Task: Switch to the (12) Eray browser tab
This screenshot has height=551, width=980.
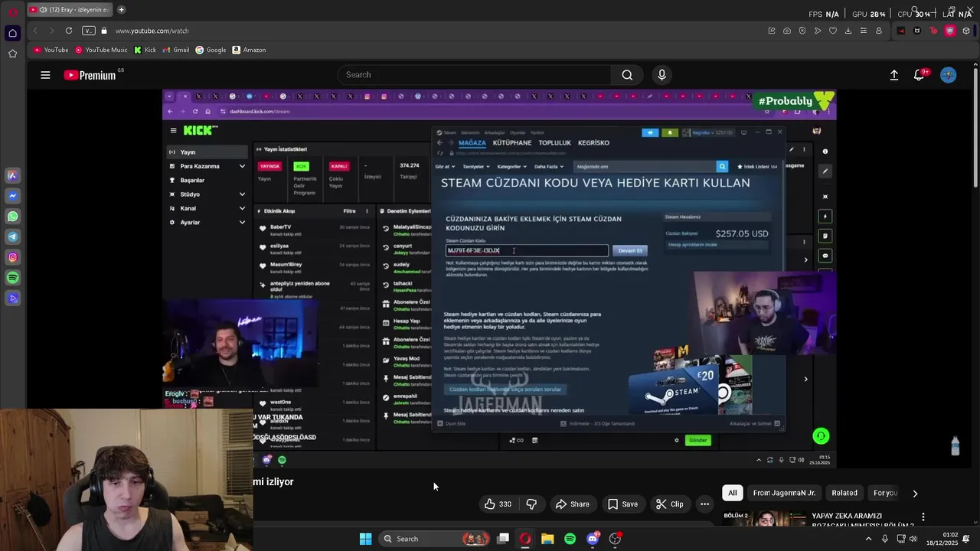Action: [x=69, y=10]
